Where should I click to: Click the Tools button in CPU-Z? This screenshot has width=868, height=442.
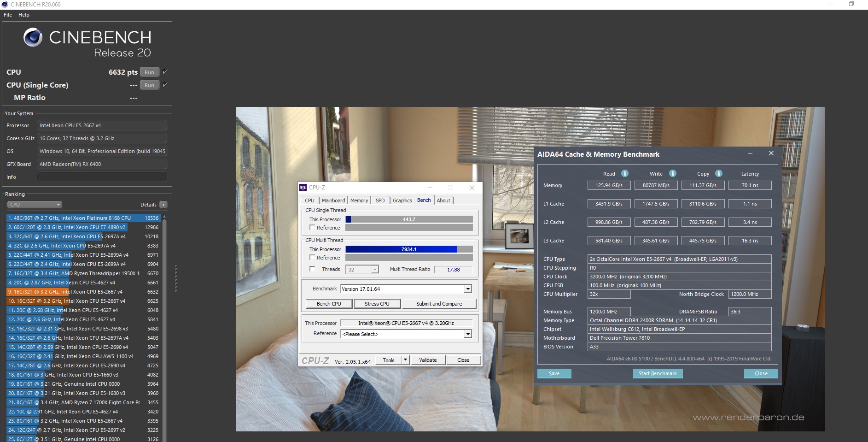click(x=389, y=360)
